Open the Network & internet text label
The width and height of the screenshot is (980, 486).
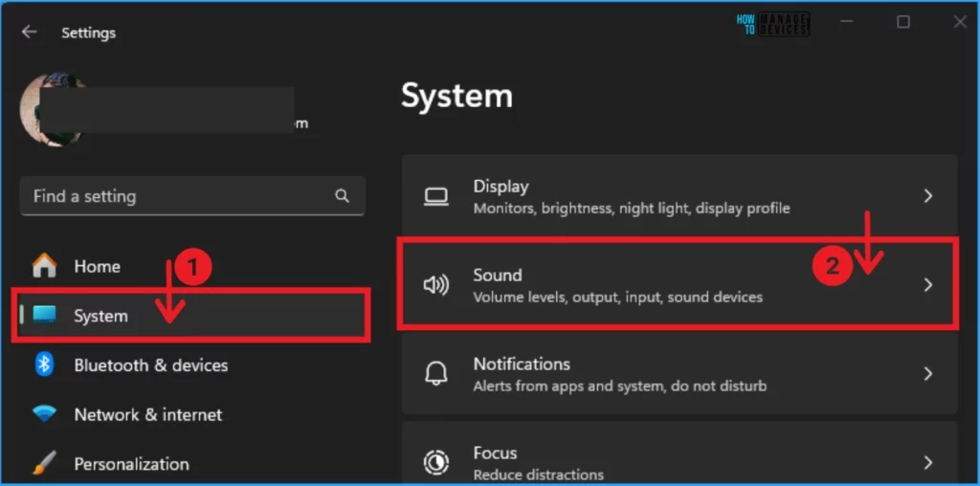pos(147,415)
